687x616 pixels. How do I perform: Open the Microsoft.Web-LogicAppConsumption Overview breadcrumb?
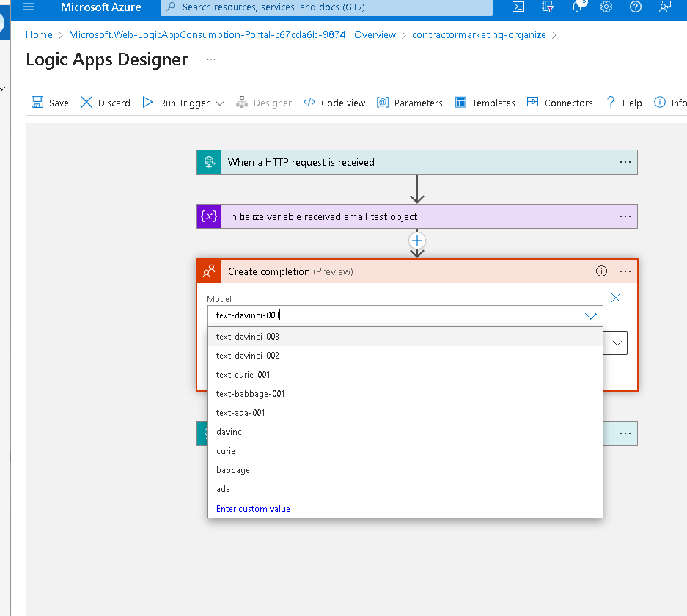click(232, 35)
